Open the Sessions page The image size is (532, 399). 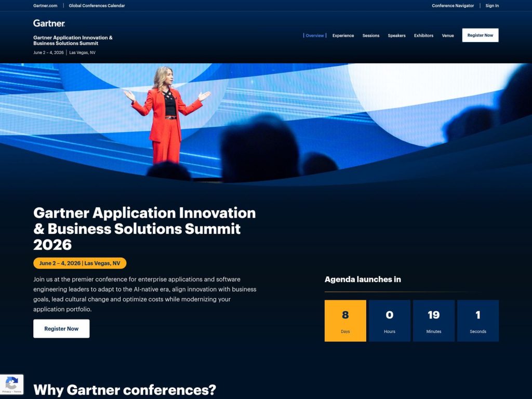pyautogui.click(x=371, y=35)
